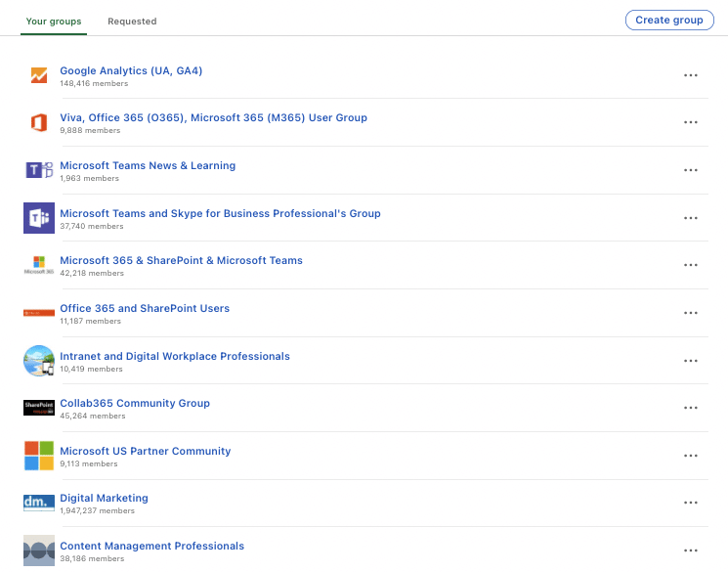Click the 11,187 members count

pyautogui.click(x=90, y=321)
